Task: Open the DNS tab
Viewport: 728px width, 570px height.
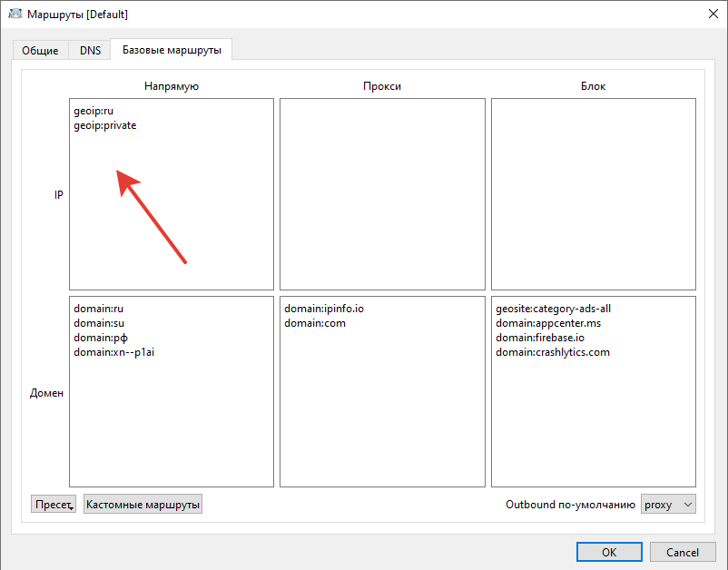Action: click(90, 50)
